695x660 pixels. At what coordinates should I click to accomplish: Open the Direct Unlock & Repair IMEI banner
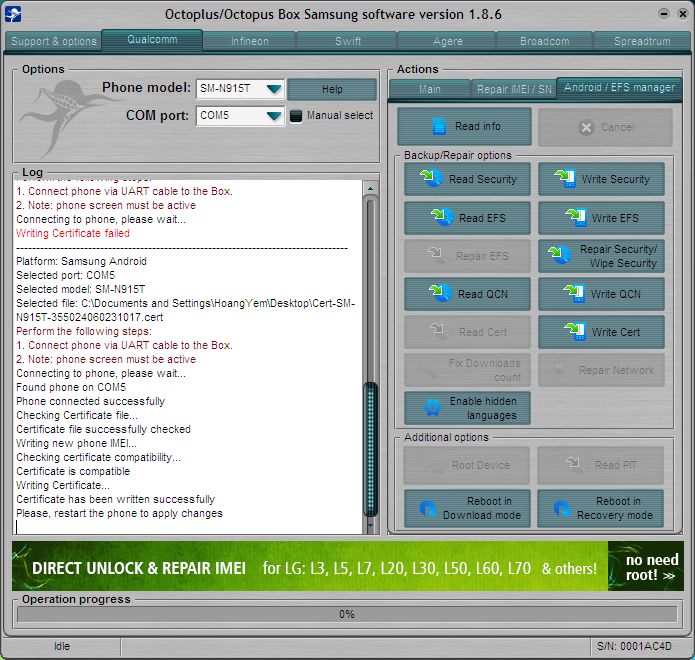[x=310, y=566]
